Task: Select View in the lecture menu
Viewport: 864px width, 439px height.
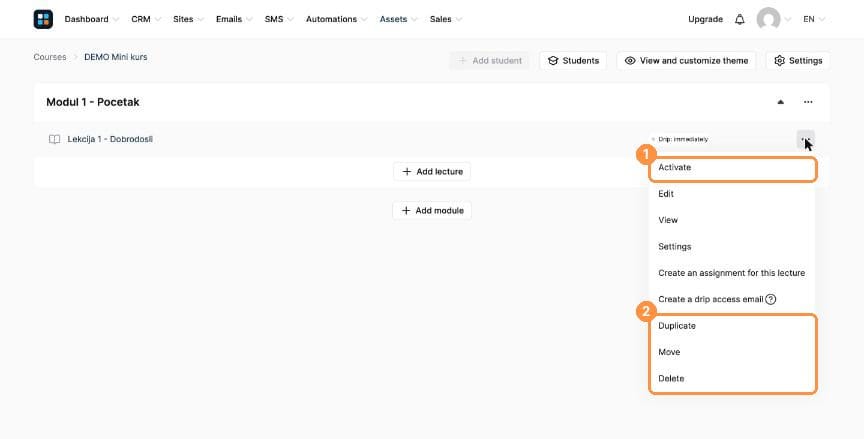Action: click(732, 220)
